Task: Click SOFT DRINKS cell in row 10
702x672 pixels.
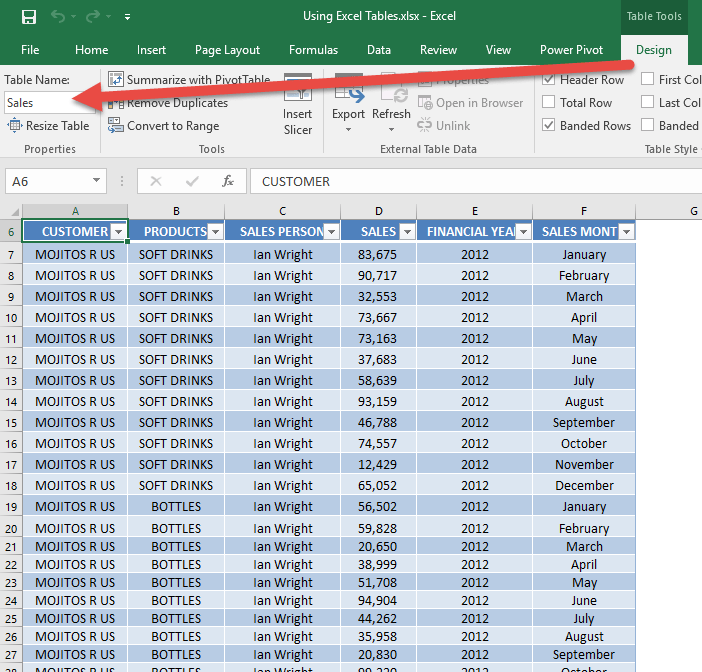Action: [x=176, y=318]
